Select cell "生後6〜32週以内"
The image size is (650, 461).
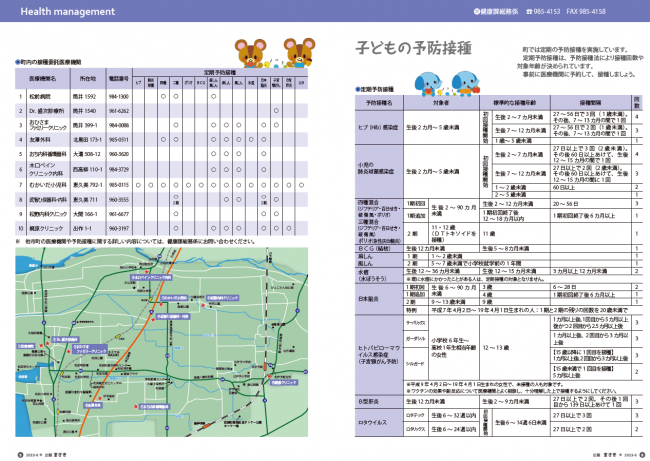454,415
